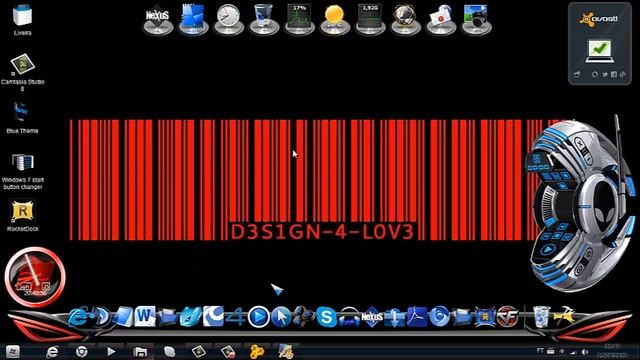Click the Alienware media player gadget
The height and width of the screenshot is (360, 640).
pyautogui.click(x=579, y=204)
